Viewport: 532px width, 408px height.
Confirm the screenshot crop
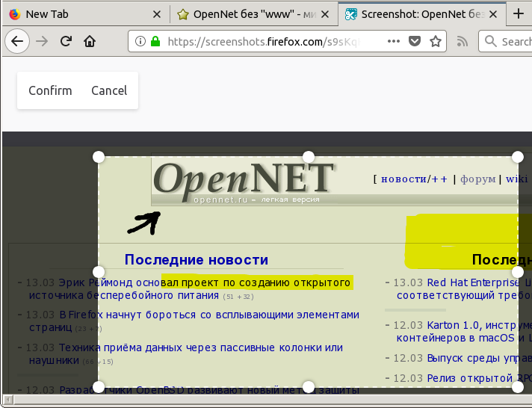[50, 90]
